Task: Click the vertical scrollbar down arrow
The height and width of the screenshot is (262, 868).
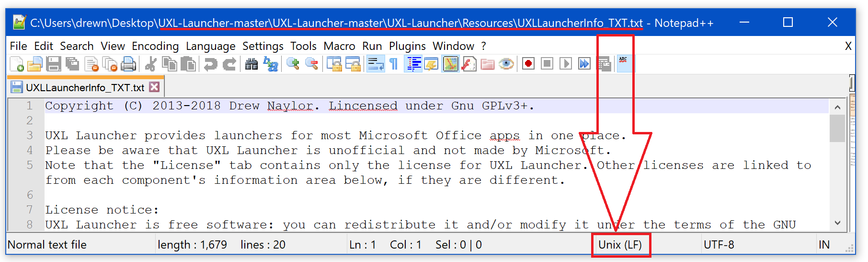Action: tap(837, 223)
